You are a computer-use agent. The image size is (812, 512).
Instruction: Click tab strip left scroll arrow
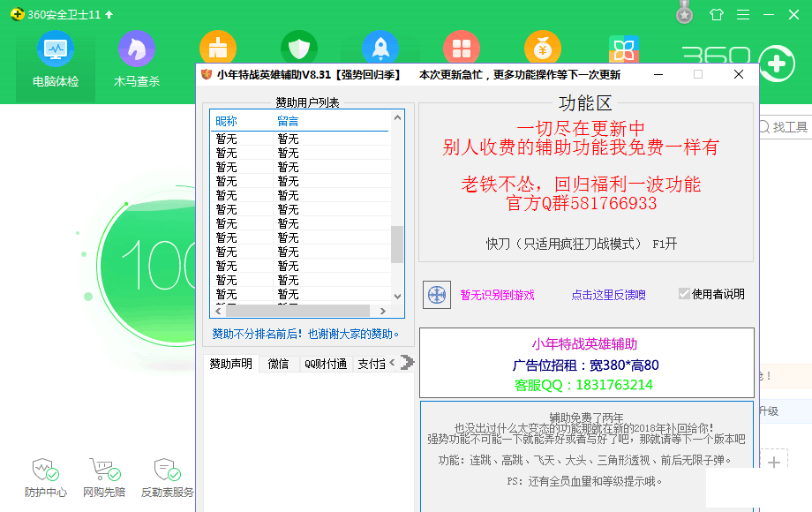click(392, 363)
